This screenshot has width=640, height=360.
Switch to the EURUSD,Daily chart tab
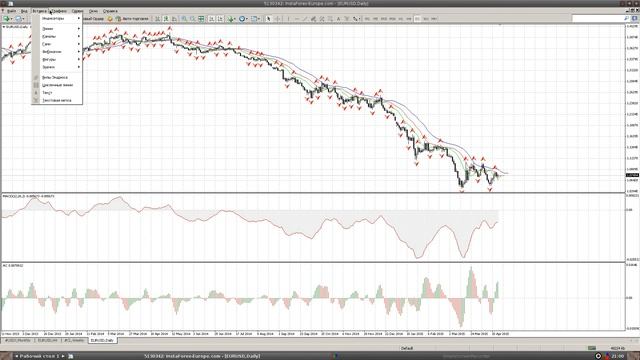(102, 340)
